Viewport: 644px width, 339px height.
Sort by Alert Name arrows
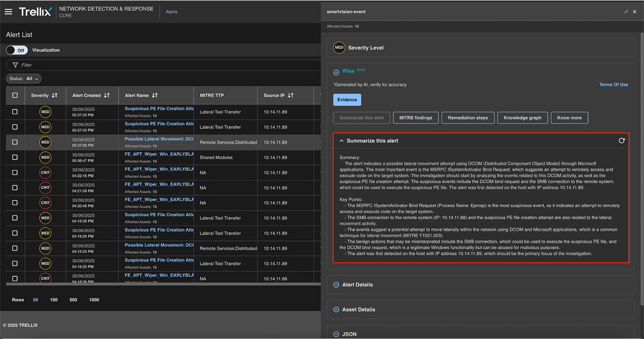click(155, 95)
